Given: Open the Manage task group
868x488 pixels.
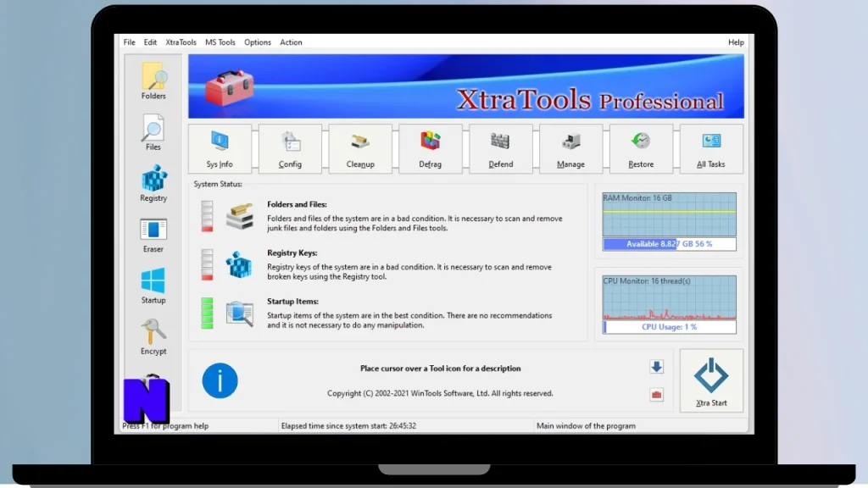Looking at the screenshot, I should point(570,149).
